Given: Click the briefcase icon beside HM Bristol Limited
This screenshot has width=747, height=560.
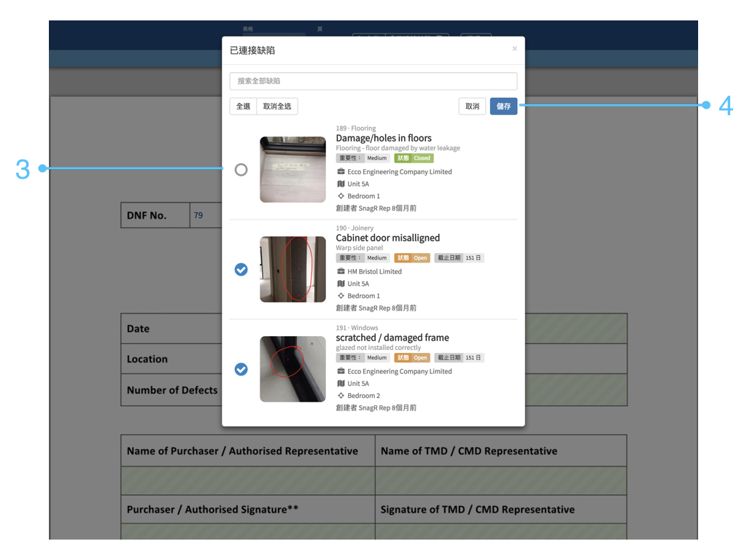Looking at the screenshot, I should point(341,271).
